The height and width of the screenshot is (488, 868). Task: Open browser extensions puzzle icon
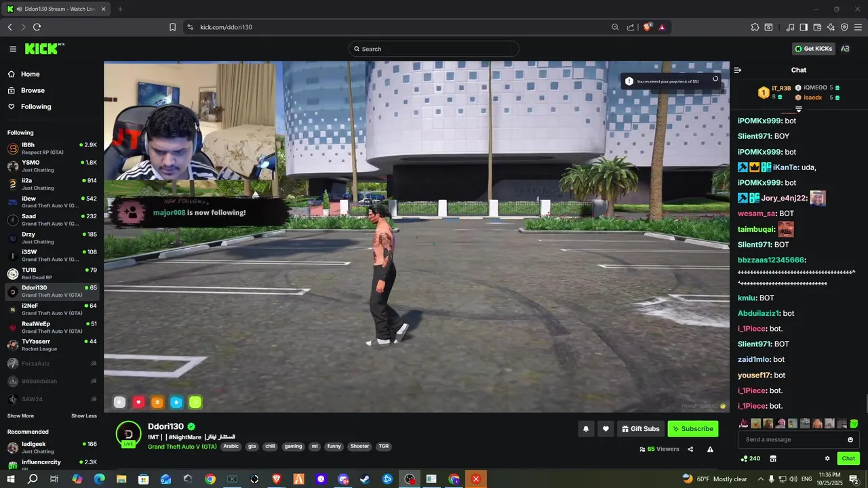coord(755,27)
